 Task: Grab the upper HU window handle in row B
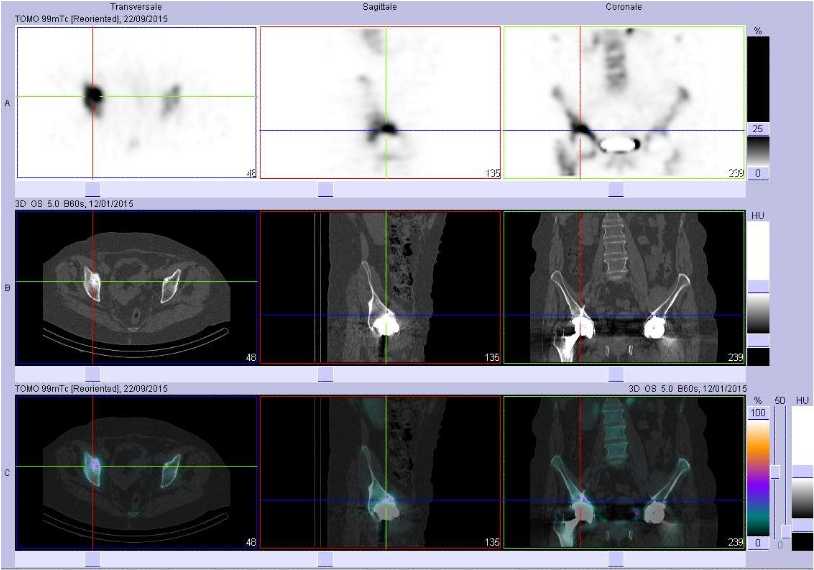(x=758, y=287)
